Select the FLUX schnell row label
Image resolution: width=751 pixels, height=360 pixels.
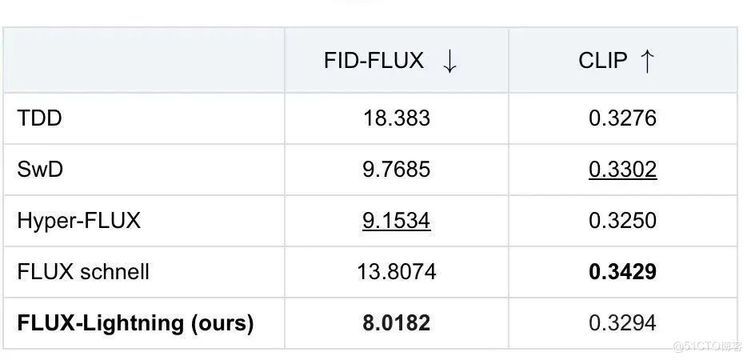[83, 272]
